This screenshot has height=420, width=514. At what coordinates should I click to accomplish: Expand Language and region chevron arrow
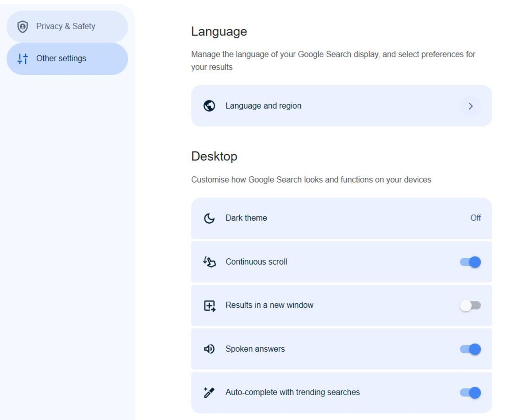(470, 106)
